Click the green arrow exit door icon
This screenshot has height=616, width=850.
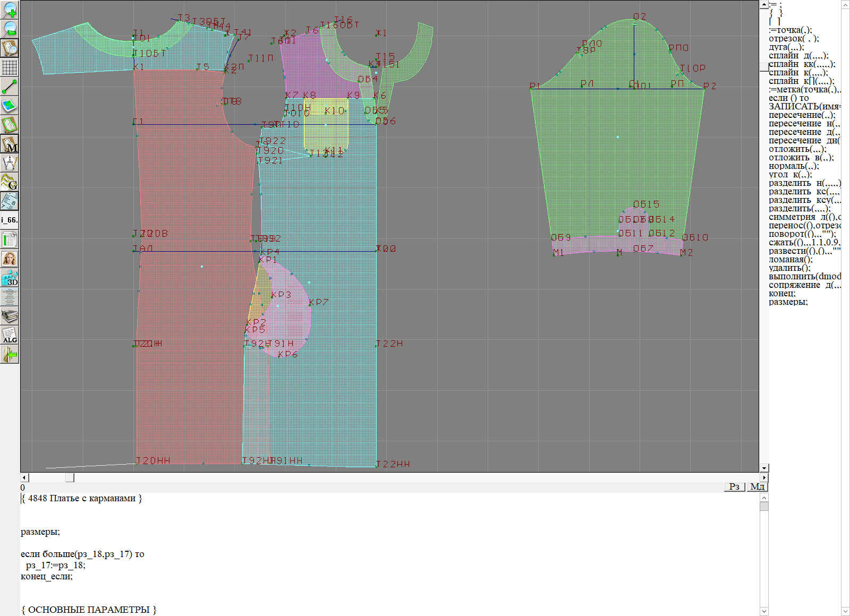coord(10,355)
